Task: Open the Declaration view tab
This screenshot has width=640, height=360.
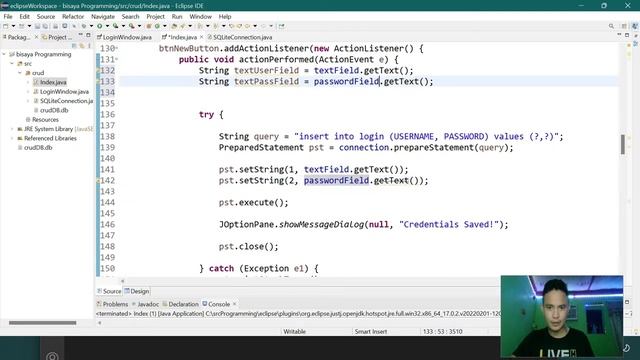Action: pyautogui.click(x=180, y=304)
